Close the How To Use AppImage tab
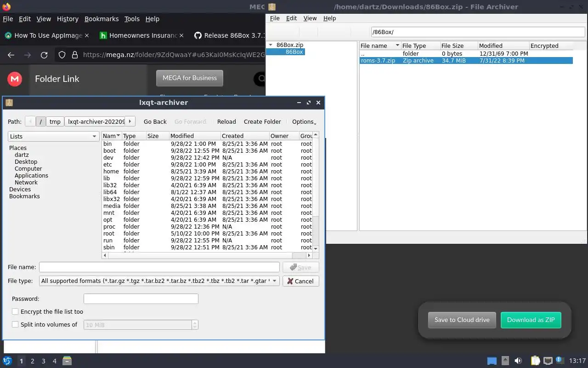588x368 pixels. click(87, 35)
